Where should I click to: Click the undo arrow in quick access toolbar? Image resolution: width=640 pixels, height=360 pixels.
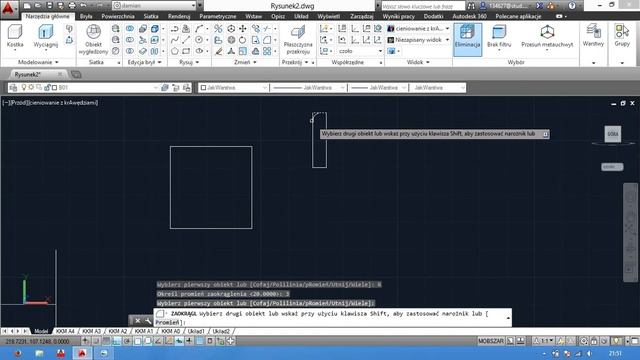tap(83, 6)
